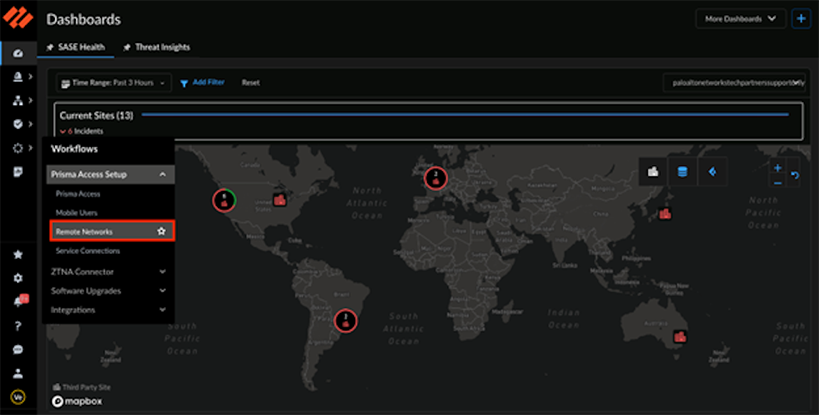Image resolution: width=819 pixels, height=415 pixels.
Task: Zoom in the map with plus button
Action: tap(777, 167)
